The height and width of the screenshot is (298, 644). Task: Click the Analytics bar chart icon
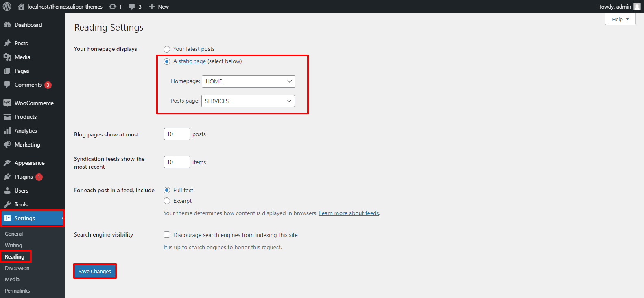[x=7, y=131]
